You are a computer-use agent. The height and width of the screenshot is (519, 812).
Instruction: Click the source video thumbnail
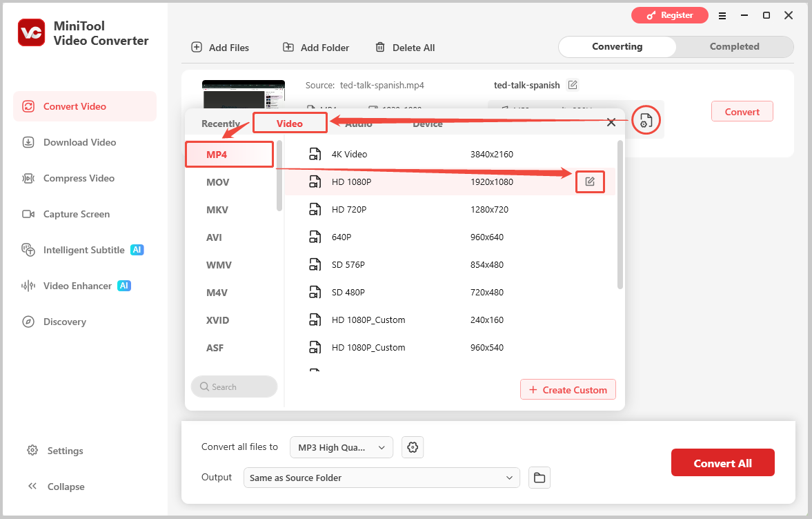point(244,94)
